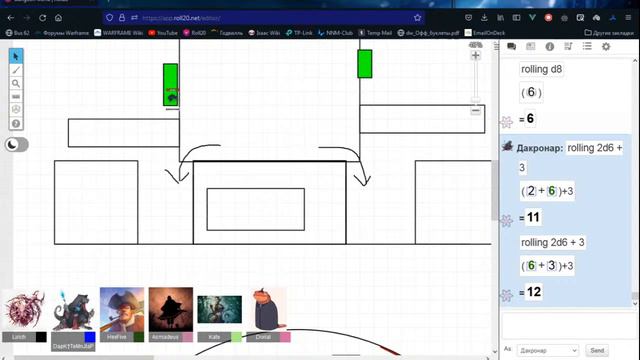The width and height of the screenshot is (640, 360).
Task: Click the Kate player portrait
Action: pos(220,309)
